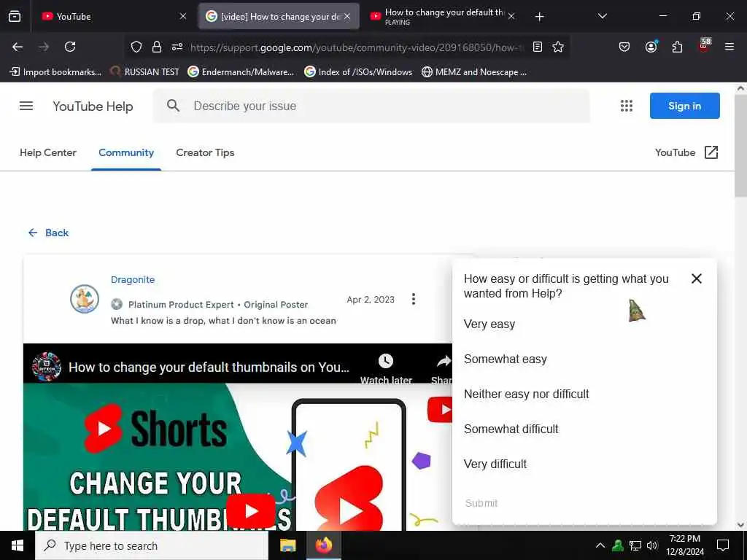Viewport: 747px width, 560px height.
Task: Open File Explorer from the taskbar
Action: pyautogui.click(x=287, y=545)
